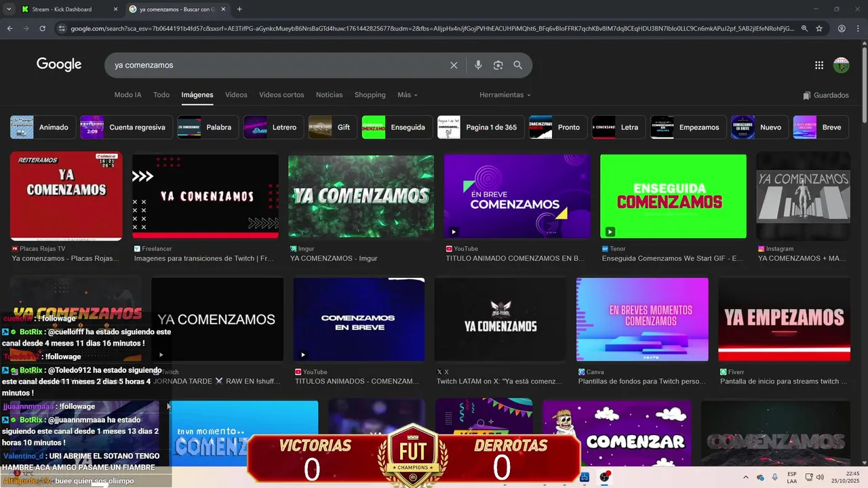Image resolution: width=868 pixels, height=488 pixels.
Task: Open the Fiverr YA EMPEZAMOS thumbnail
Action: pyautogui.click(x=784, y=319)
